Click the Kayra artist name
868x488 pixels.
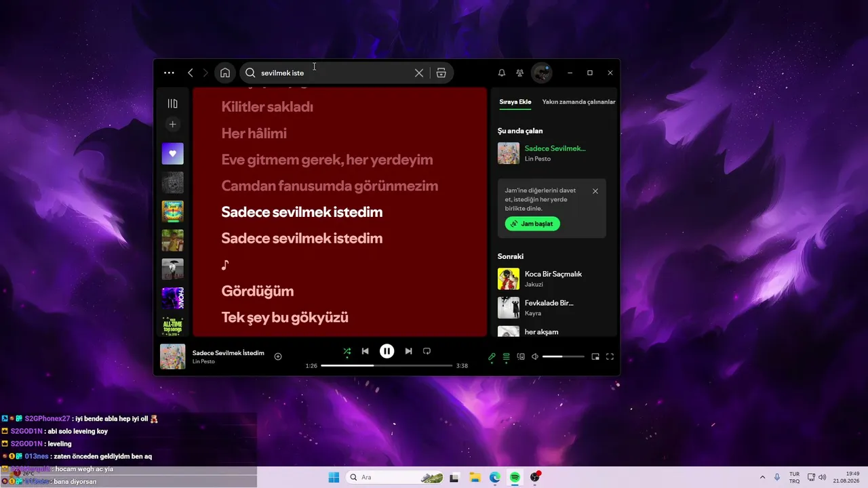(x=534, y=314)
